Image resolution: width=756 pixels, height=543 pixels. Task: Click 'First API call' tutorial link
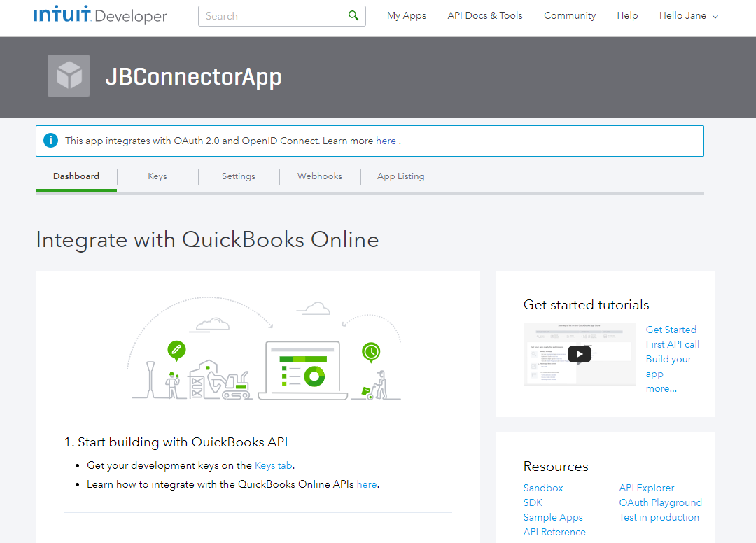(672, 344)
